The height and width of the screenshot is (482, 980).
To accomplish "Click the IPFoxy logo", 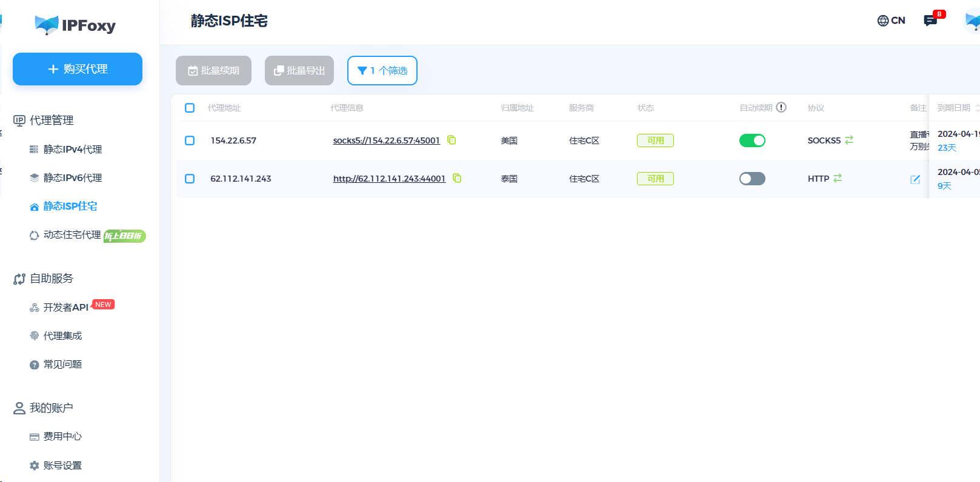I will 75,25.
